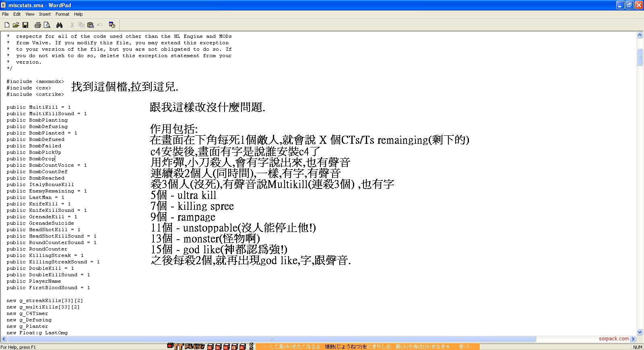Create a new document with toolbar icon

coord(7,25)
